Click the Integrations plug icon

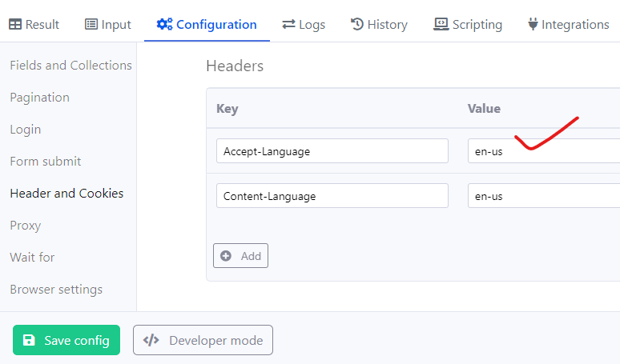[533, 24]
